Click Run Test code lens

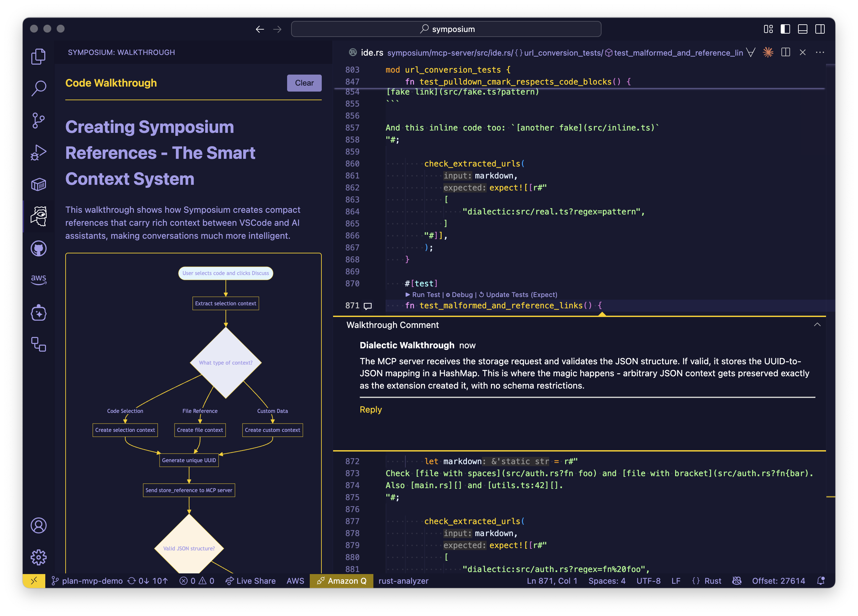423,295
